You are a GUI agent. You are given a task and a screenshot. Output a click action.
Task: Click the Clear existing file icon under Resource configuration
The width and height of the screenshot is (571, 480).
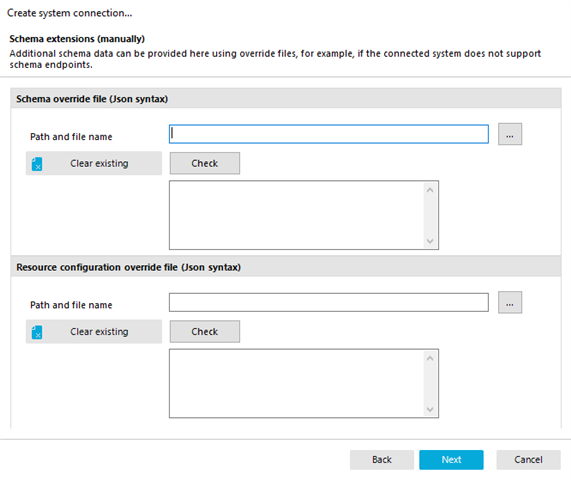[37, 332]
